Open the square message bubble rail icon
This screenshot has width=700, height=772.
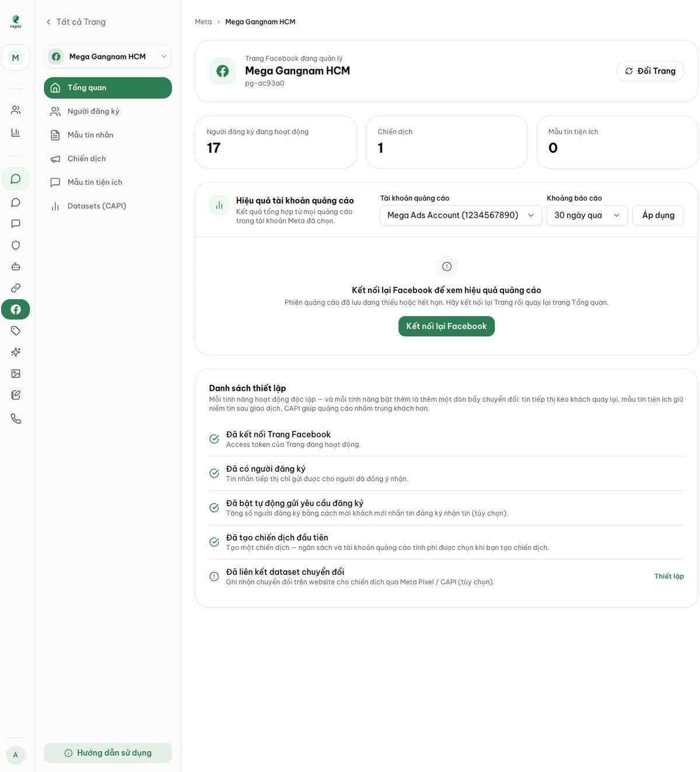16,223
